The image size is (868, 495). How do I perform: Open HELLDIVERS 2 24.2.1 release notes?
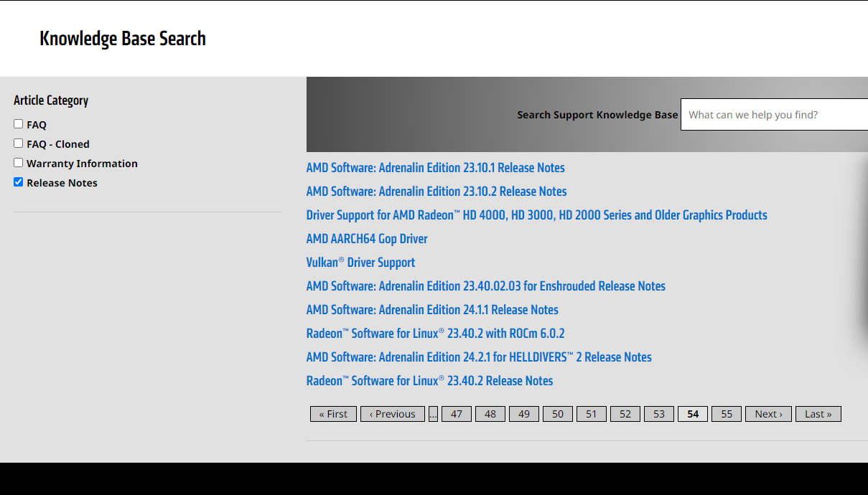(x=479, y=357)
